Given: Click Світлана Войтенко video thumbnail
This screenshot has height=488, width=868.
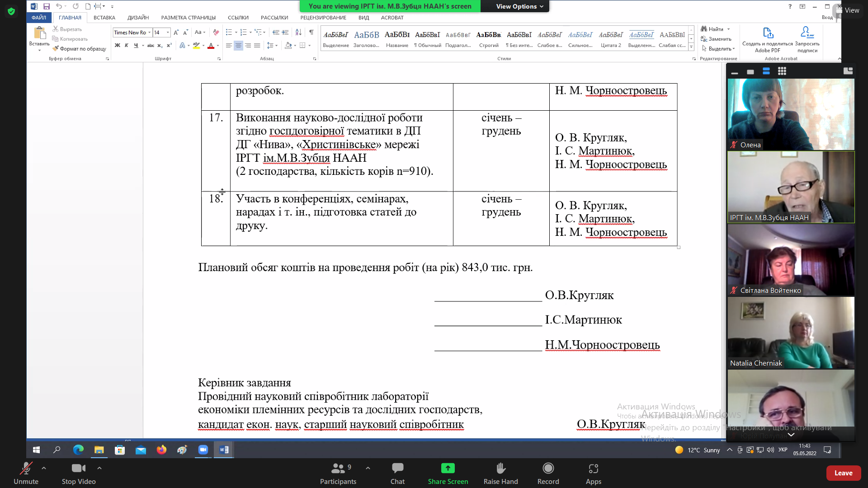Looking at the screenshot, I should tap(791, 260).
